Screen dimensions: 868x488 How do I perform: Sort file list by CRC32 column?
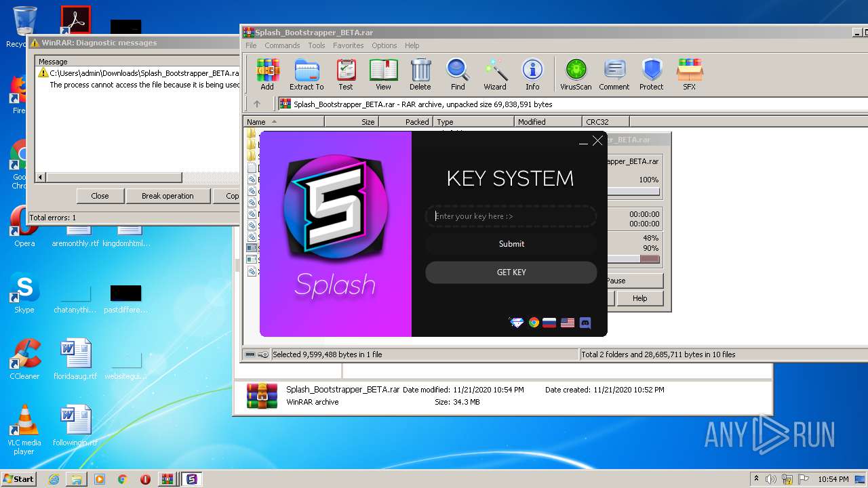tap(606, 122)
